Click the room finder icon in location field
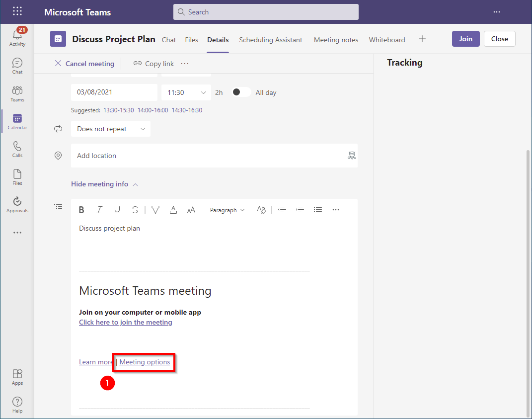Screen dimensions: 532x420 pyautogui.click(x=352, y=156)
